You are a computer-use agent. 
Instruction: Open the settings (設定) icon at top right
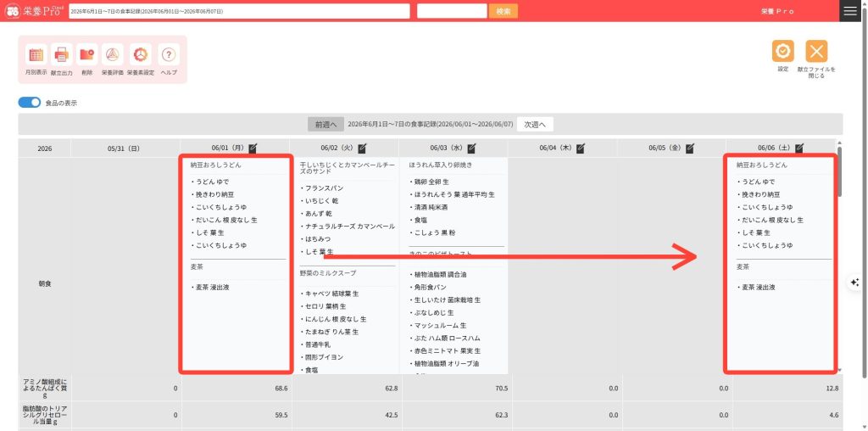pyautogui.click(x=782, y=51)
